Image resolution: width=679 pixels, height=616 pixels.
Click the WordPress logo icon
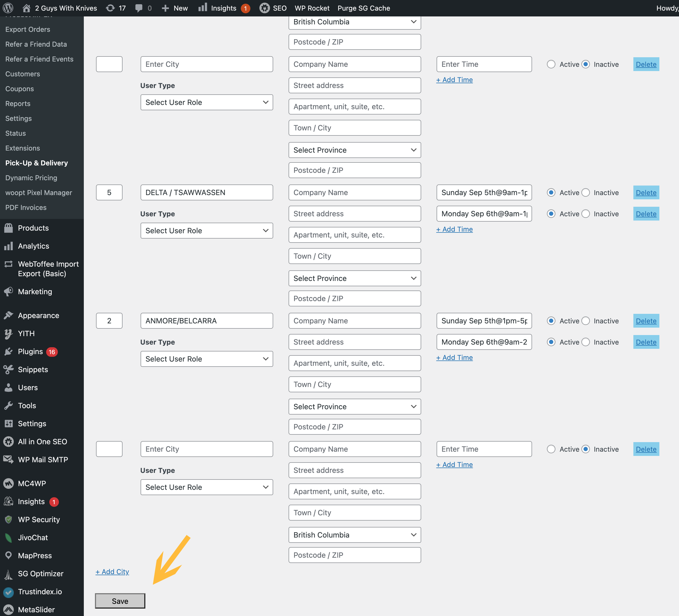click(x=8, y=8)
